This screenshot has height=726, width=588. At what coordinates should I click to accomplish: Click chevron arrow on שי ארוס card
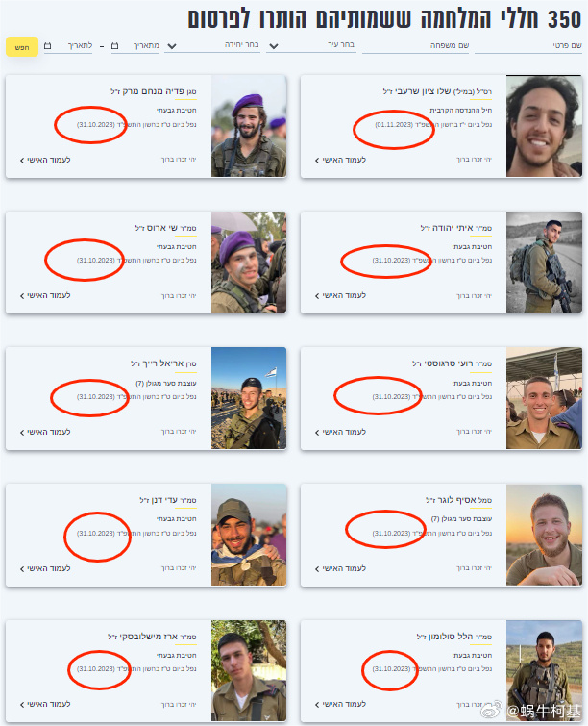point(22,296)
